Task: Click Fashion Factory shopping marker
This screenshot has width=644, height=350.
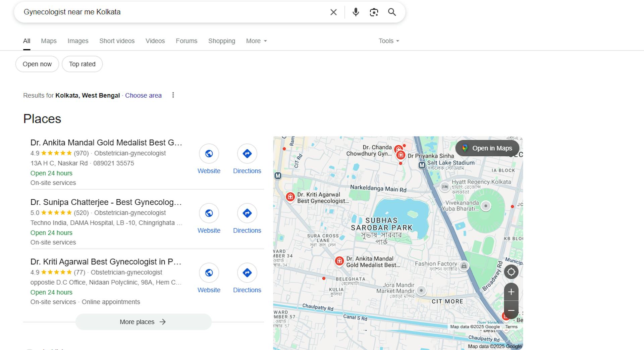Action: pos(464,266)
